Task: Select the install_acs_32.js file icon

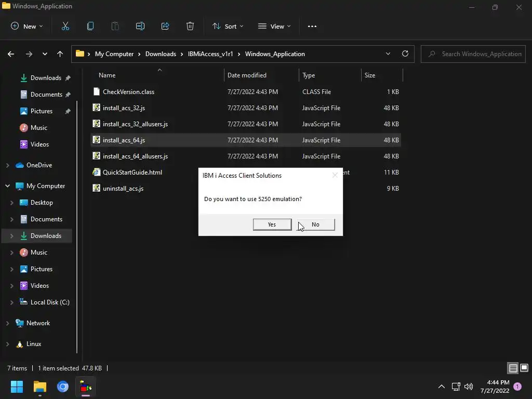Action: (x=96, y=108)
